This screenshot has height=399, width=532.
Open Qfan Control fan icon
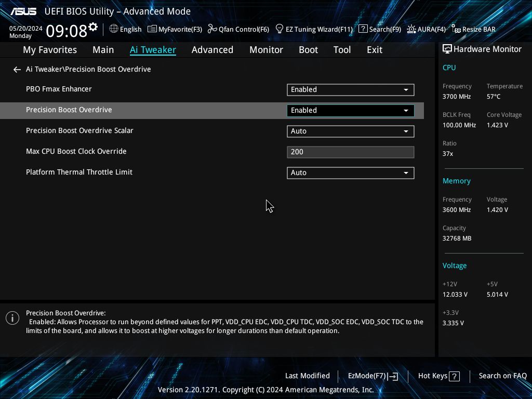point(212,29)
